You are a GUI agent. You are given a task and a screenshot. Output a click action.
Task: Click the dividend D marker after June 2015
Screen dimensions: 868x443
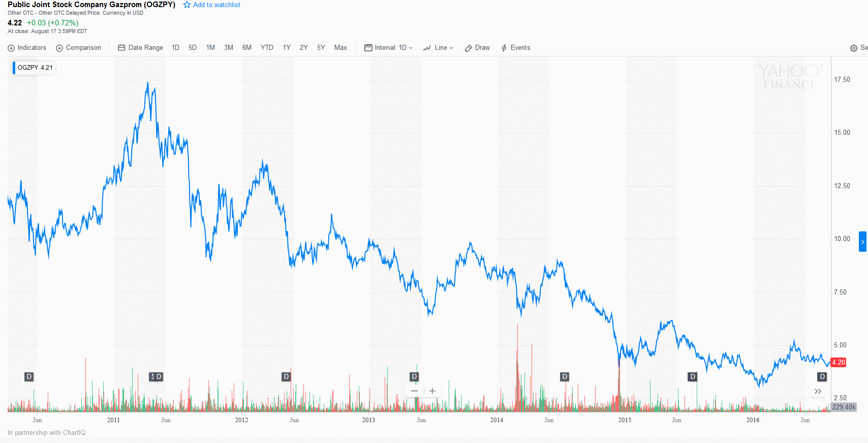pos(692,377)
